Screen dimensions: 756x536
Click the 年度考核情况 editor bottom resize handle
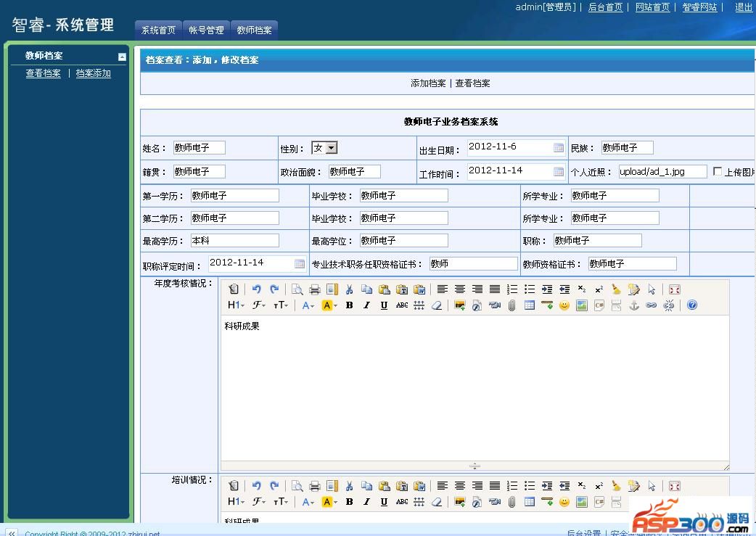pos(474,466)
